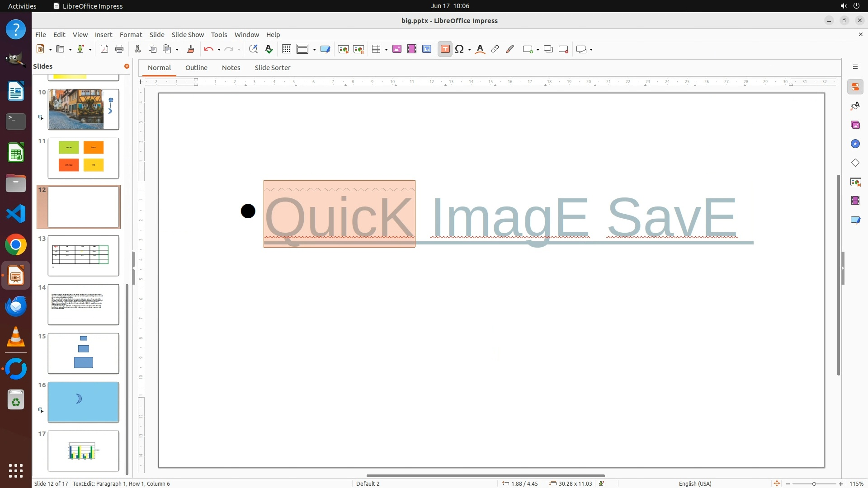Open the Find & Replace icon
Viewport: 868px width, 488px height.
(253, 49)
